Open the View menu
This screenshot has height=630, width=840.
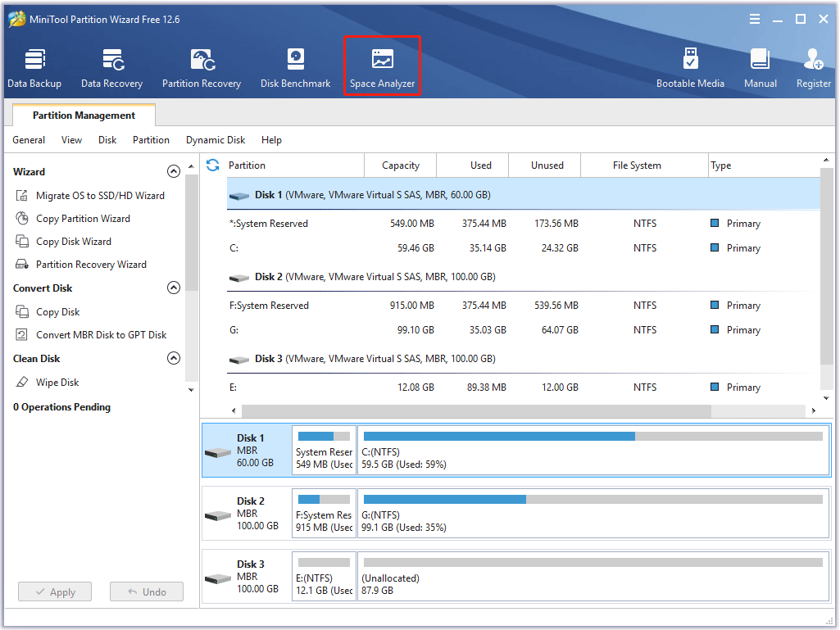pos(71,140)
